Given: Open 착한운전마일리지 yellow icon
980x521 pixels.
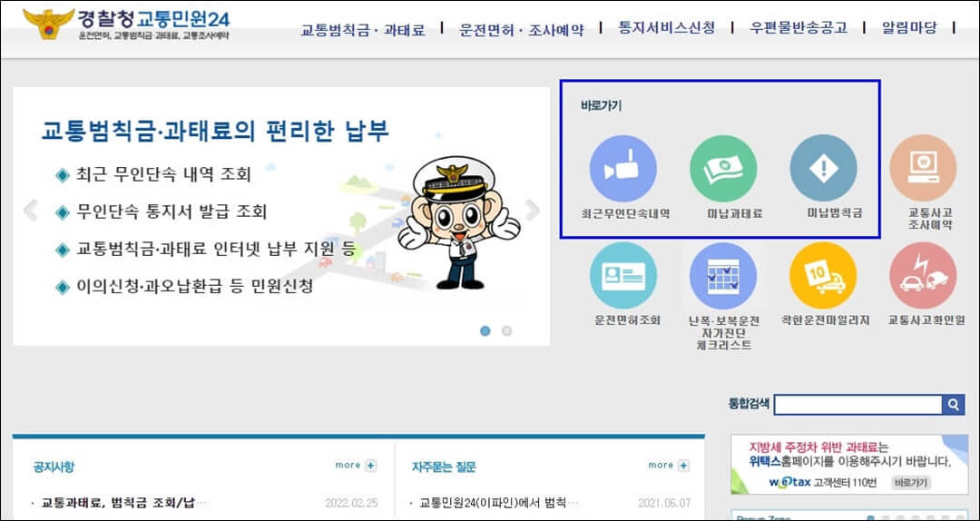Looking at the screenshot, I should pos(823,276).
